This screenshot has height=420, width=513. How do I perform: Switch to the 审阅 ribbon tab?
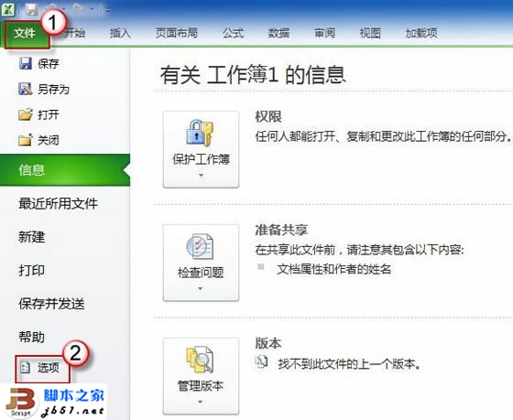[324, 33]
